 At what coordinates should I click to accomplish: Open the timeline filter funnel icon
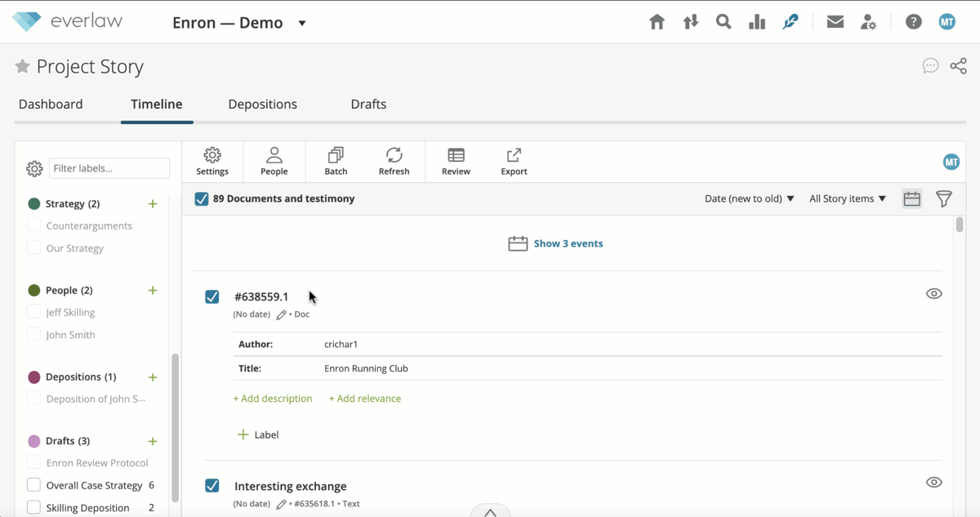[x=943, y=198]
